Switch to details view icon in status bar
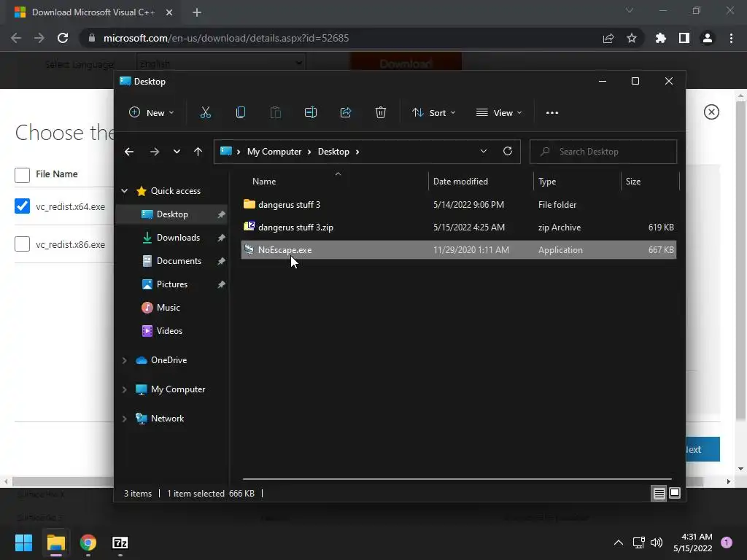The width and height of the screenshot is (747, 560). click(x=659, y=494)
